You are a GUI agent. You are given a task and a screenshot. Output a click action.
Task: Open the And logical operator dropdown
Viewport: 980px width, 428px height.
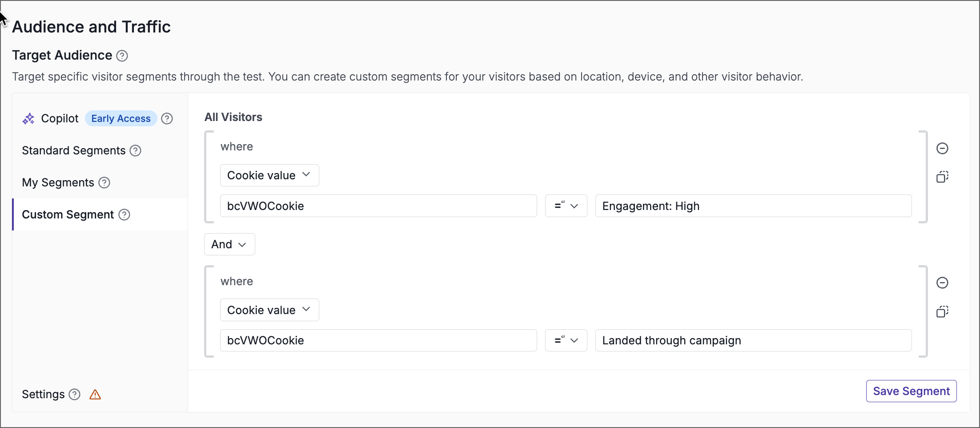click(x=229, y=244)
